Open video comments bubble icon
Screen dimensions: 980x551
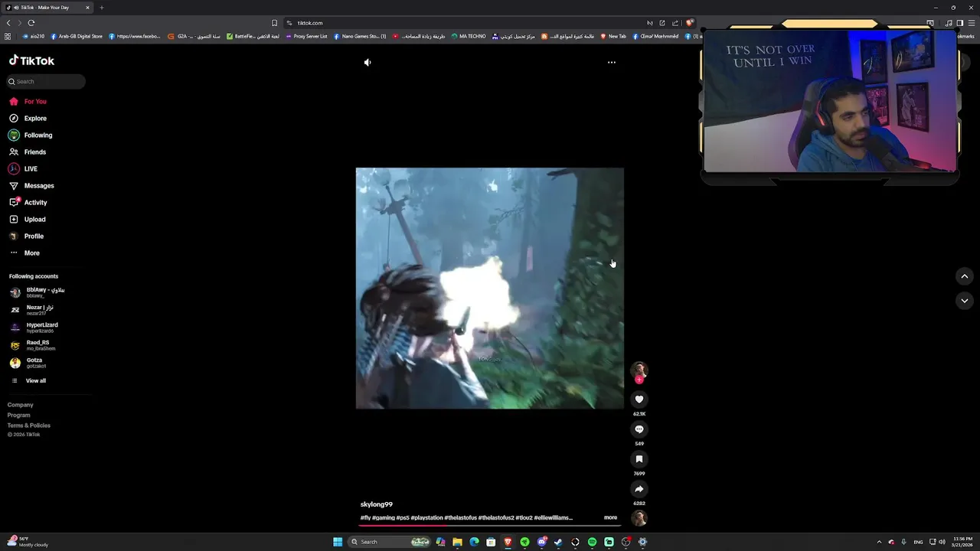[639, 429]
